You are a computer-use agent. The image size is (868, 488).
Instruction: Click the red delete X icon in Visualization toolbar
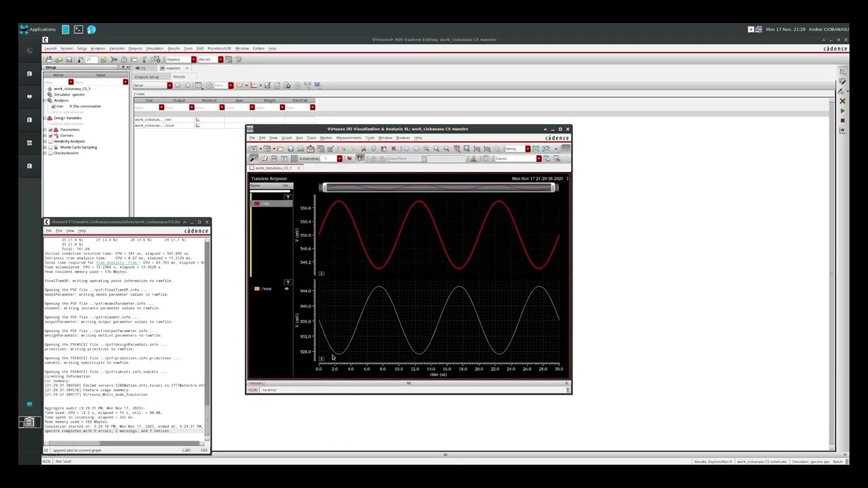[x=393, y=149]
